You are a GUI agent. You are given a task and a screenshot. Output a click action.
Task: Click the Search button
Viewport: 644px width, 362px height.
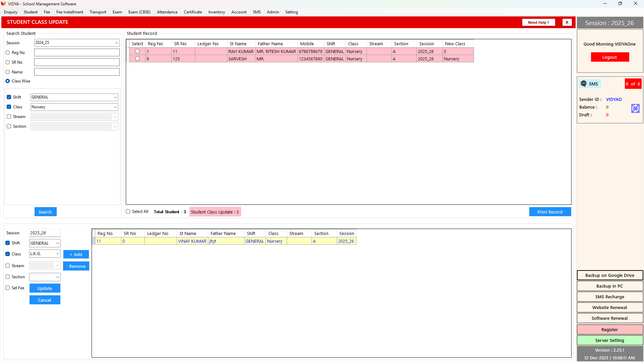click(45, 212)
